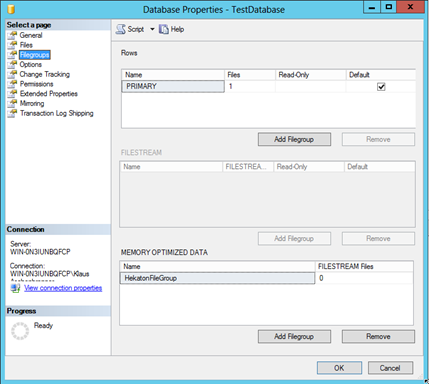Screen dimensions: 429x384
Task: Click the Rows grid Name column header
Action: 173,75
